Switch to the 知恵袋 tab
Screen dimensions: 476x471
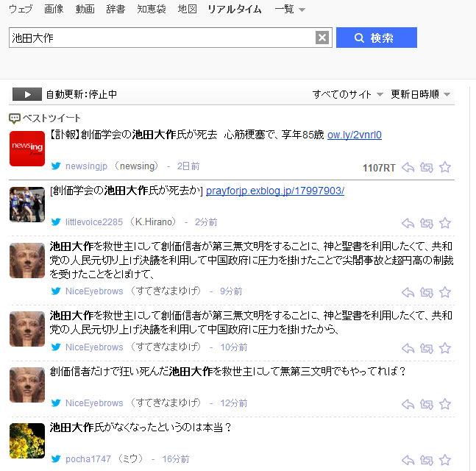click(x=151, y=9)
